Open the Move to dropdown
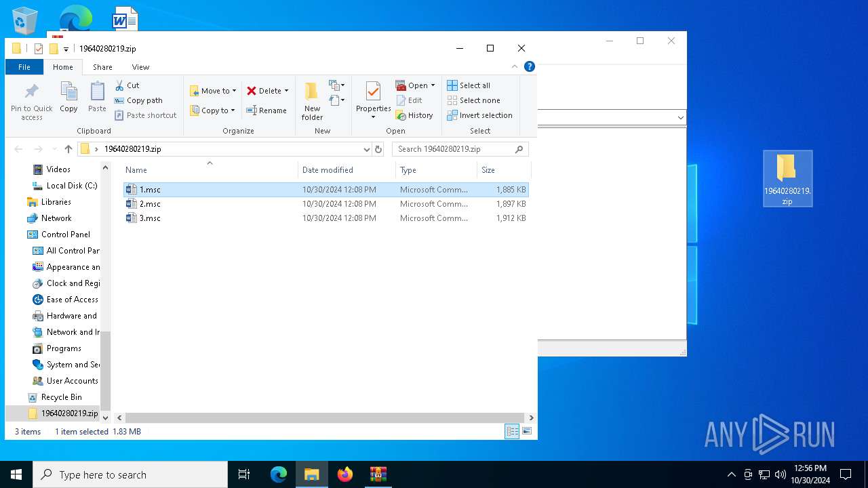The image size is (868, 488). [213, 91]
